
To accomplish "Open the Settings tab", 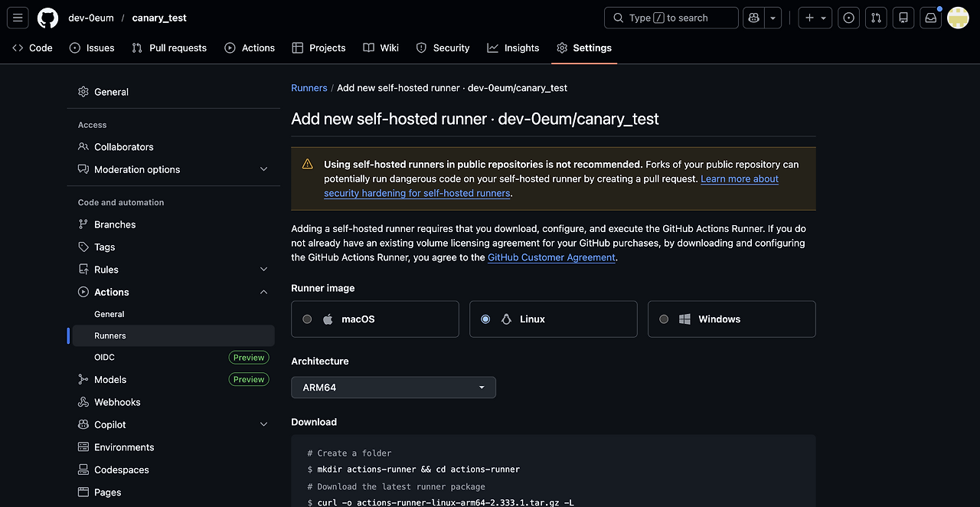I will pyautogui.click(x=584, y=47).
